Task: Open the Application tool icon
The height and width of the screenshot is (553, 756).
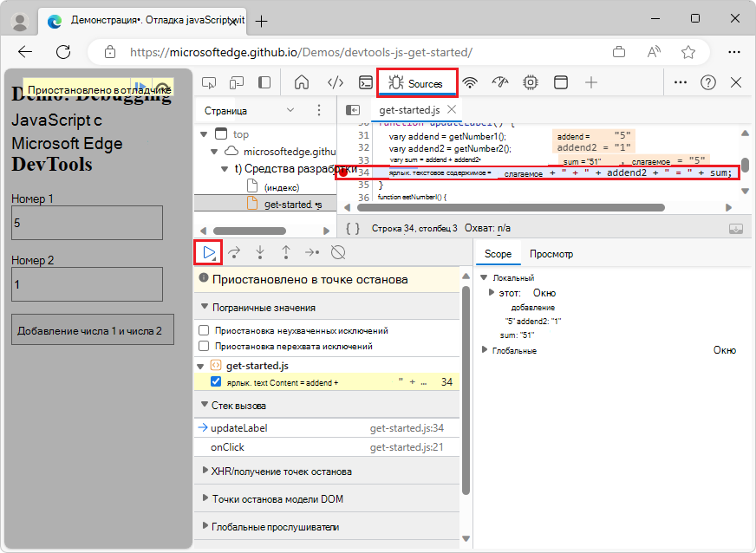Action: [561, 82]
